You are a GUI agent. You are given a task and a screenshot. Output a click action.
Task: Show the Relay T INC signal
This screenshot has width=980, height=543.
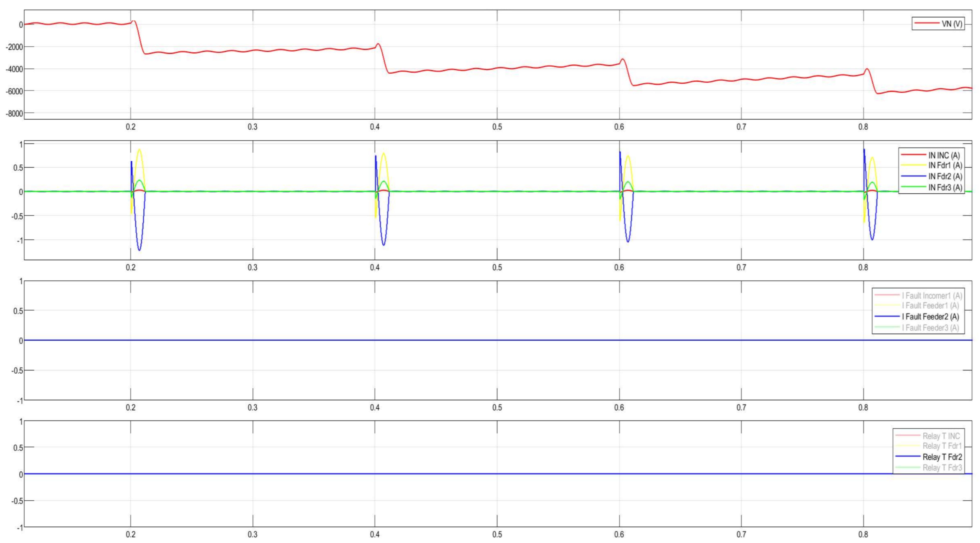941,436
